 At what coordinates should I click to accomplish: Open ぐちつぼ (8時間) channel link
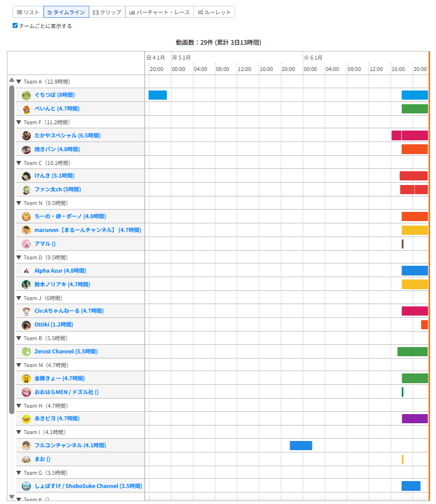click(x=54, y=95)
